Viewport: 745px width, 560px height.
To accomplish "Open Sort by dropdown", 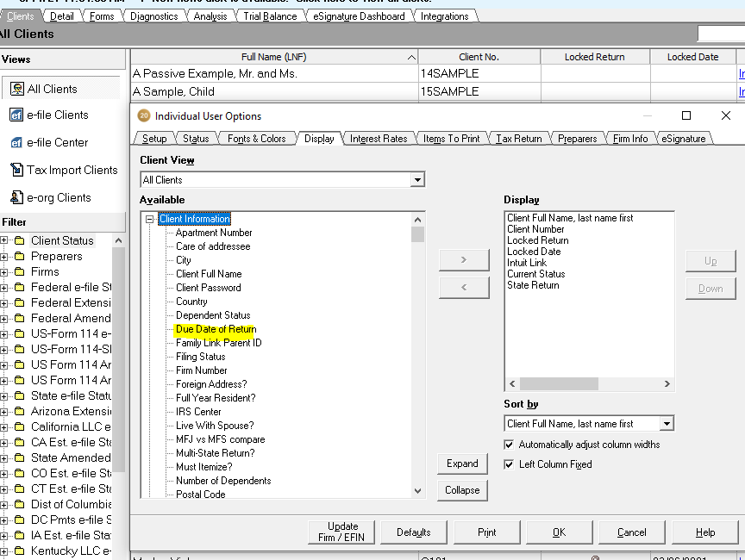I will (x=666, y=424).
